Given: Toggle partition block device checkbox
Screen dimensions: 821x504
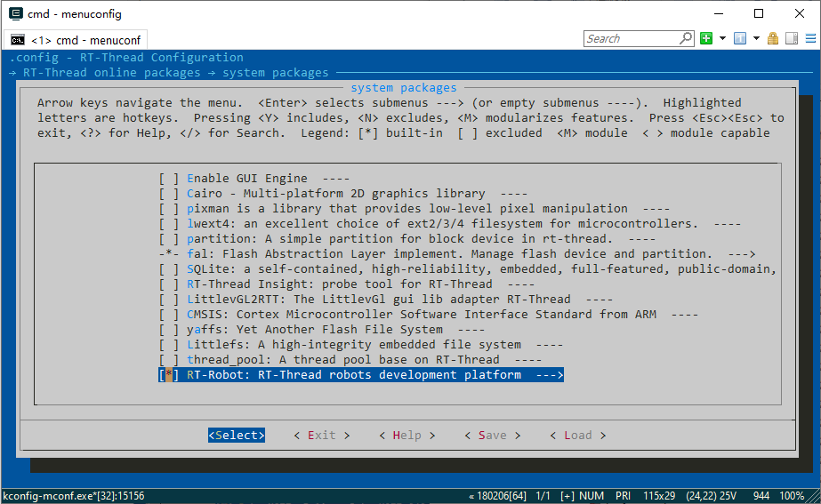Looking at the screenshot, I should click(x=169, y=239).
